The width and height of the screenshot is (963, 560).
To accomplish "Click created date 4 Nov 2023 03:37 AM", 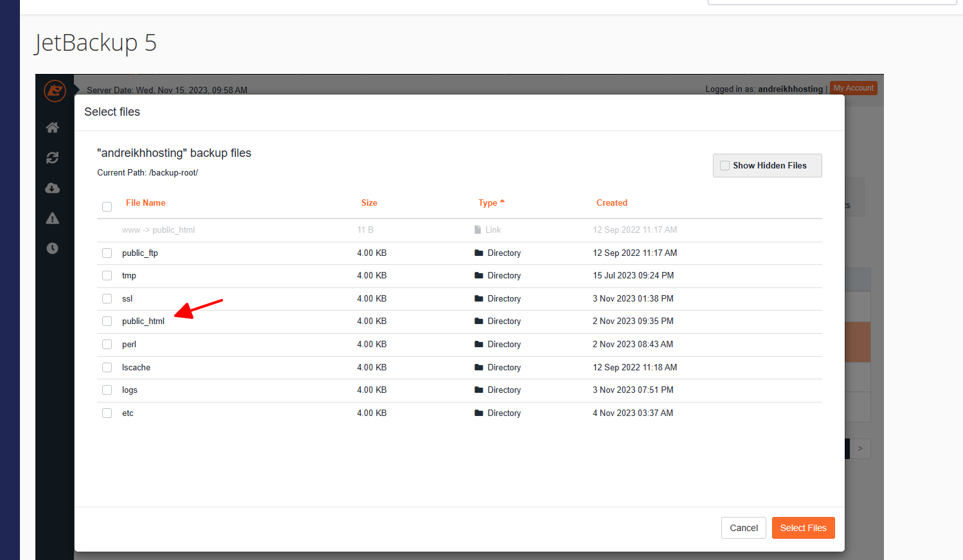I will click(633, 413).
